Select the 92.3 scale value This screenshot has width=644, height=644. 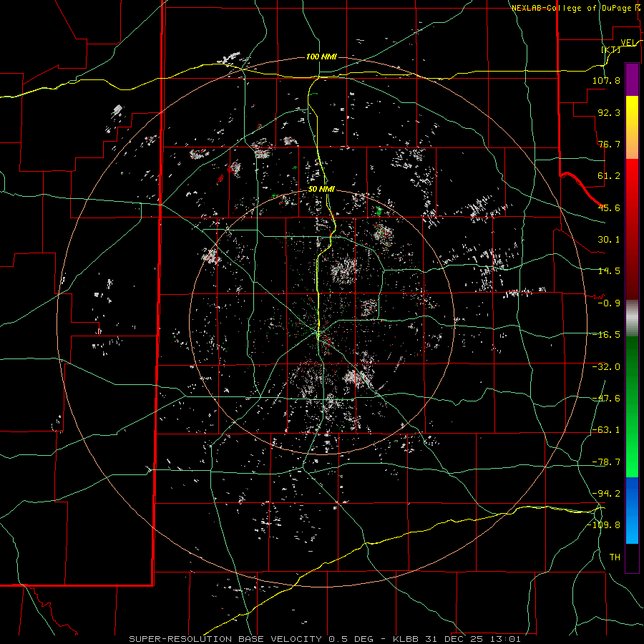point(609,112)
